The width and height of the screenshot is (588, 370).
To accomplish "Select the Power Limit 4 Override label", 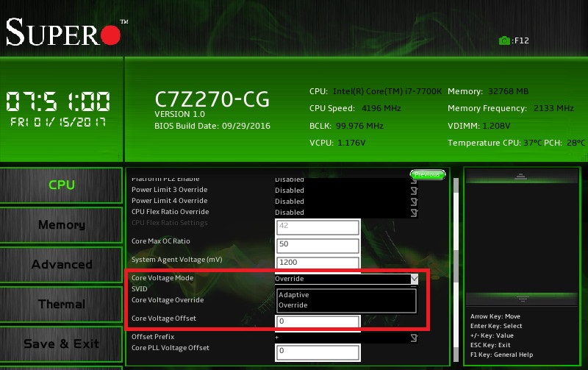I will click(x=170, y=201).
